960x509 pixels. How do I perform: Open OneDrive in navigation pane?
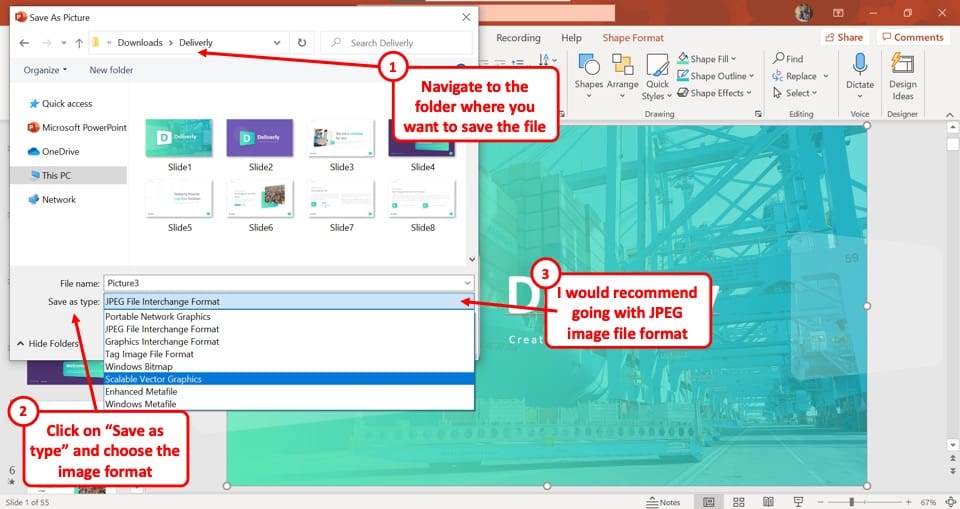(54, 151)
